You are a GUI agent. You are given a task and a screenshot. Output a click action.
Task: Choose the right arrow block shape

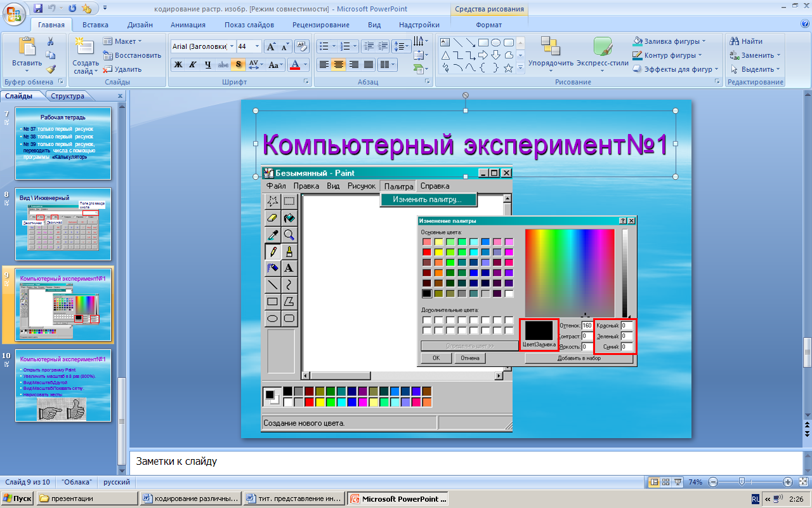point(483,55)
